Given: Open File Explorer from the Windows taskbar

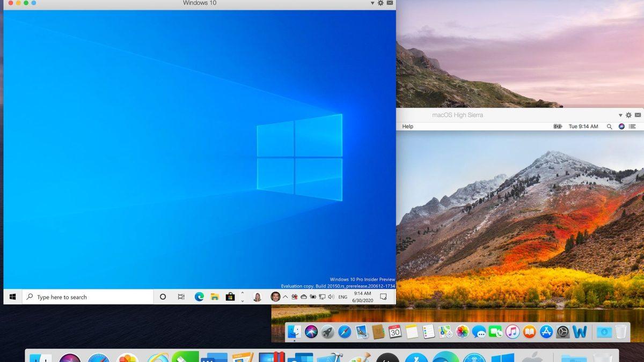Looking at the screenshot, I should coord(215,297).
